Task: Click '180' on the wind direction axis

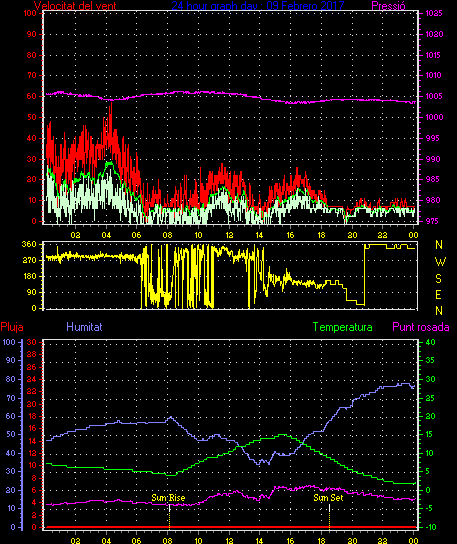Action: click(29, 276)
